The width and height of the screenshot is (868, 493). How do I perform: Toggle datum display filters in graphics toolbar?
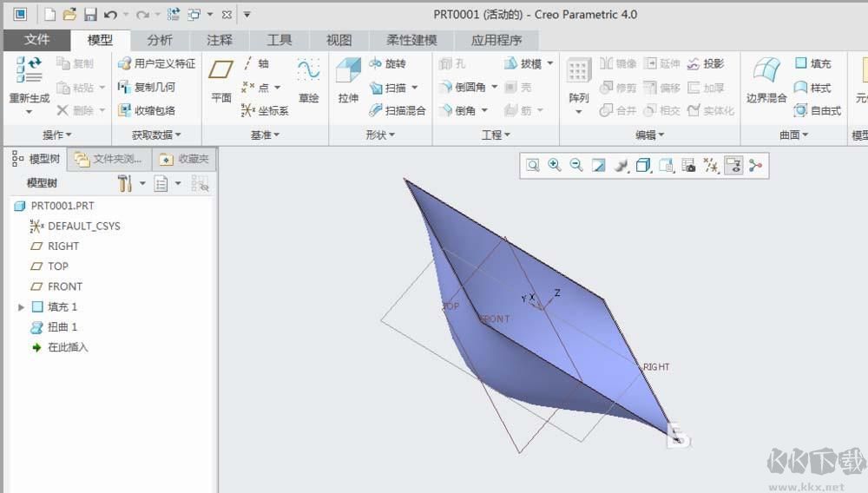712,166
